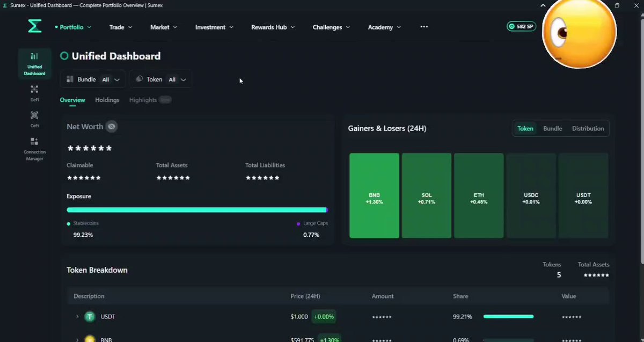Open the Academy menu
Image resolution: width=644 pixels, height=342 pixels.
384,27
